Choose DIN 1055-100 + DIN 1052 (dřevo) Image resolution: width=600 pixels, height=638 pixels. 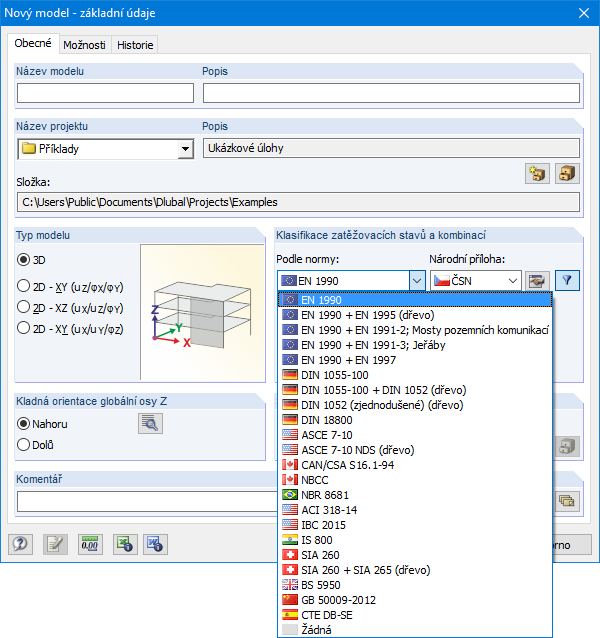(415, 390)
